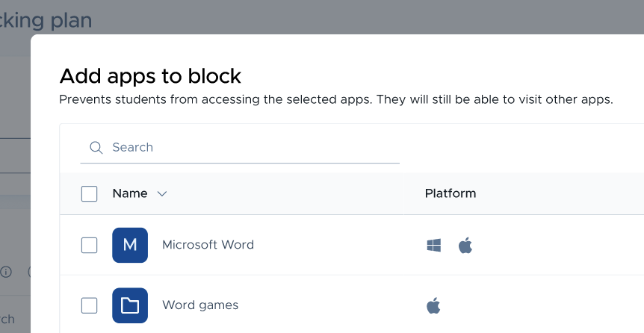Click the Windows platform icon for Microsoft Word

tap(434, 246)
